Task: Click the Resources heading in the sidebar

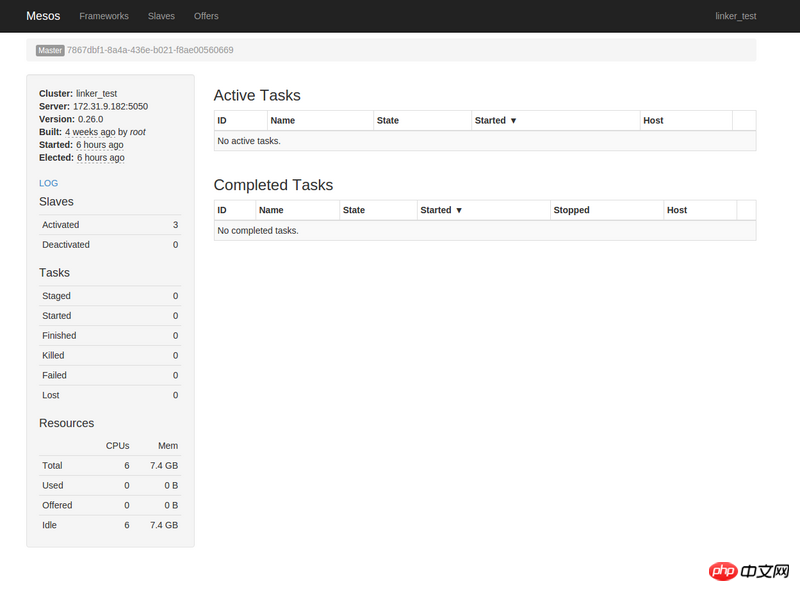Action: [67, 423]
